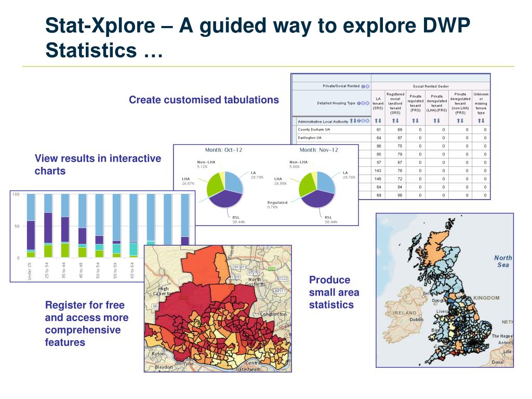
Task: Click the Regulated 0.76% label on Nov-12 pie
Action: tap(277, 205)
